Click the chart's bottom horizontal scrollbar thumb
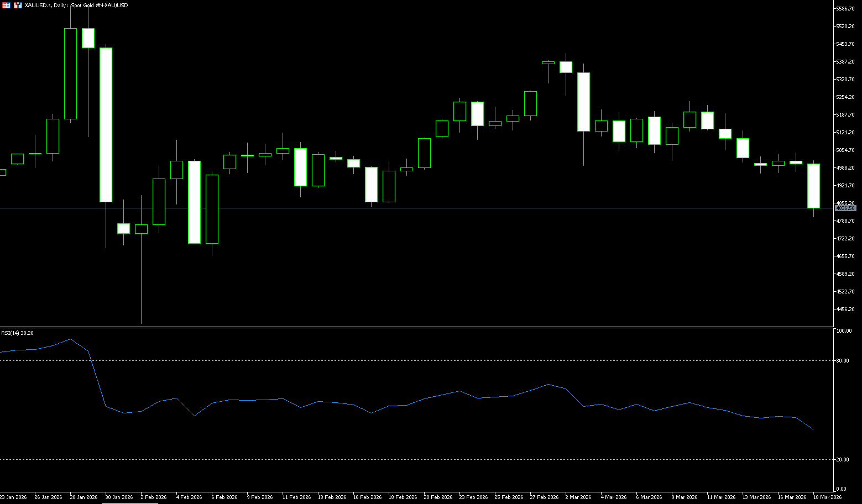 [x=130, y=503]
